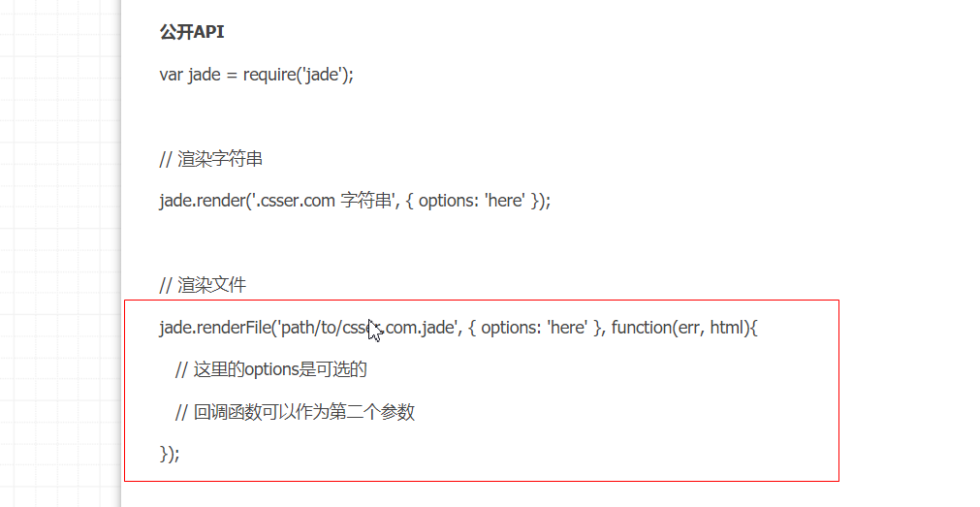
Task: Click the require('jade') text
Action: 296,75
